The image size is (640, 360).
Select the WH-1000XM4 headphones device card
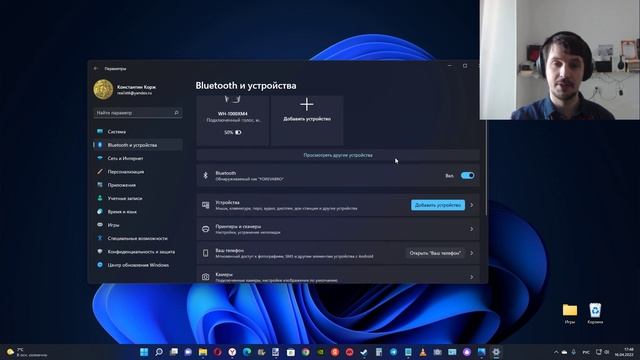(x=233, y=120)
